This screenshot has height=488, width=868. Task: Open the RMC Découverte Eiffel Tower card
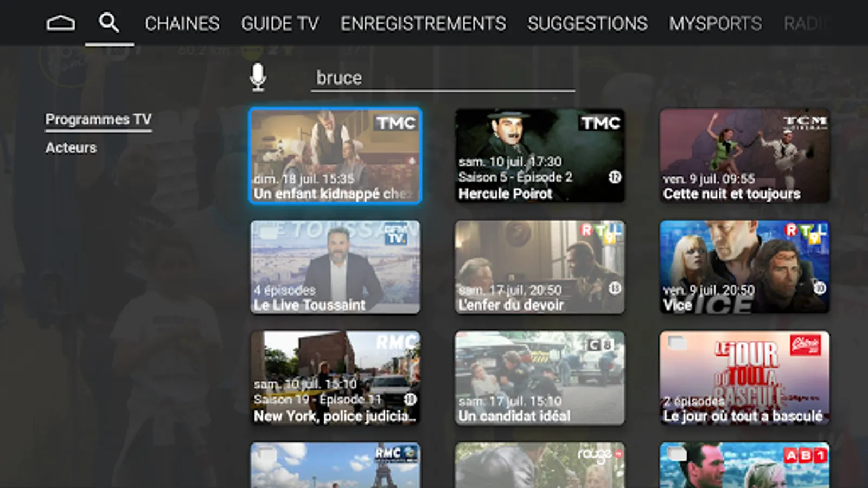[x=335, y=465]
